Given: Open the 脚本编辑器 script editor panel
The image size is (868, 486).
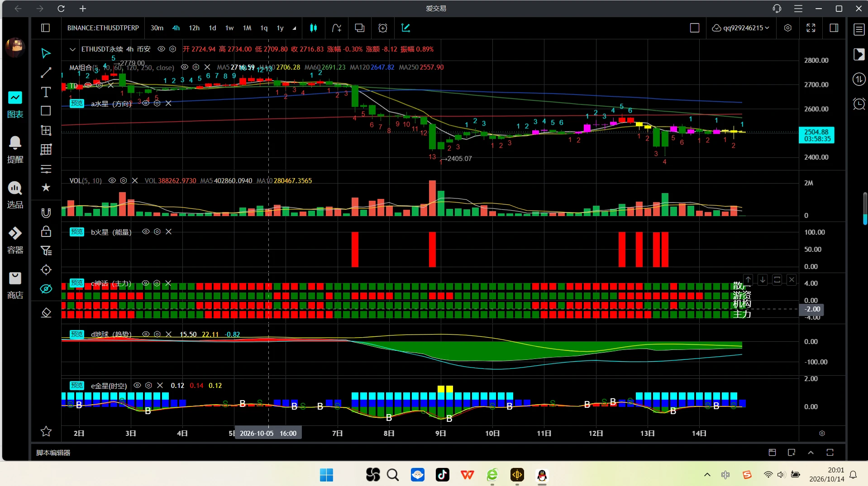Looking at the screenshot, I should tap(53, 453).
